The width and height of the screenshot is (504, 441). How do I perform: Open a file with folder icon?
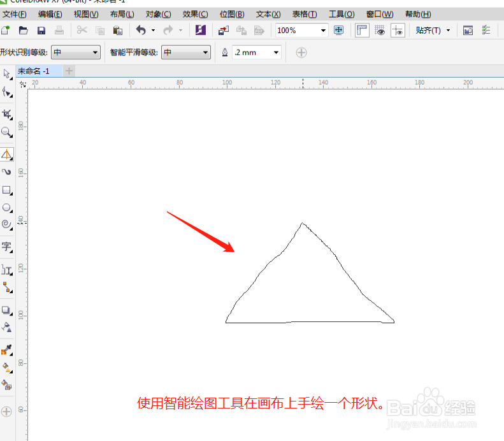pyautogui.click(x=23, y=30)
